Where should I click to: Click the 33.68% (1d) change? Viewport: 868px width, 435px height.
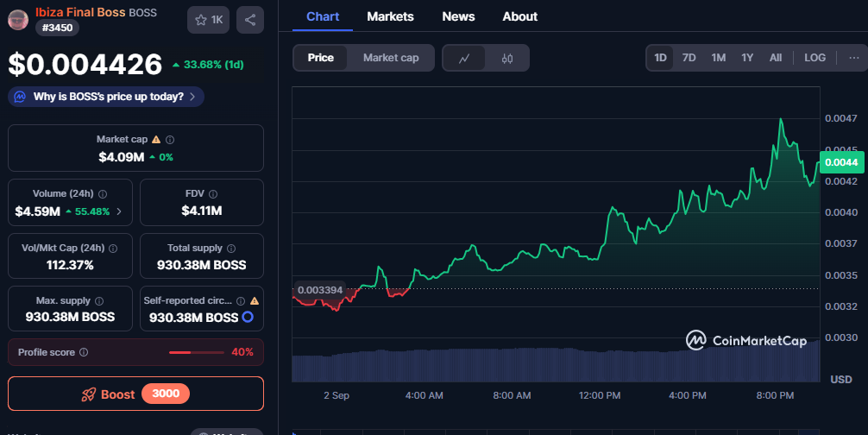tap(208, 65)
